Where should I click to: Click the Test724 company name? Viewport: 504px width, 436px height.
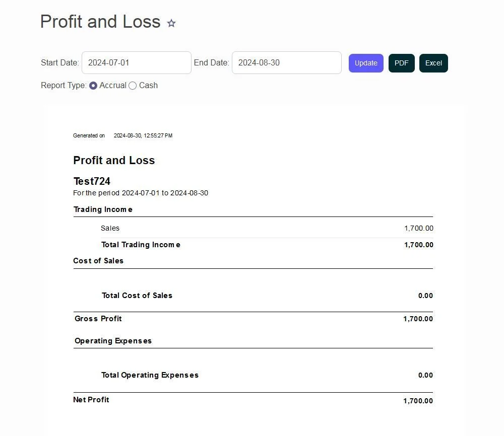(92, 181)
